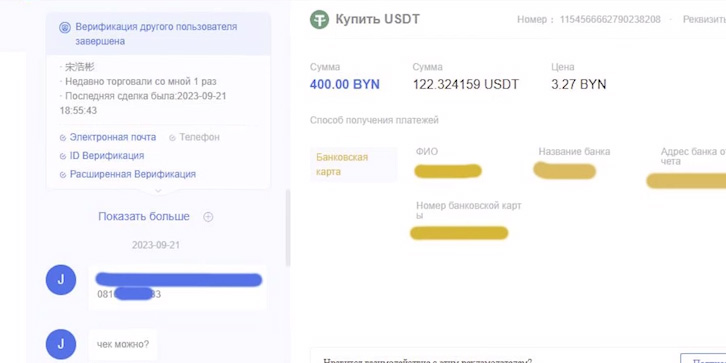Screen dimensions: 726x363
Task: Collapse the verification card with chevron
Action: coord(158,191)
